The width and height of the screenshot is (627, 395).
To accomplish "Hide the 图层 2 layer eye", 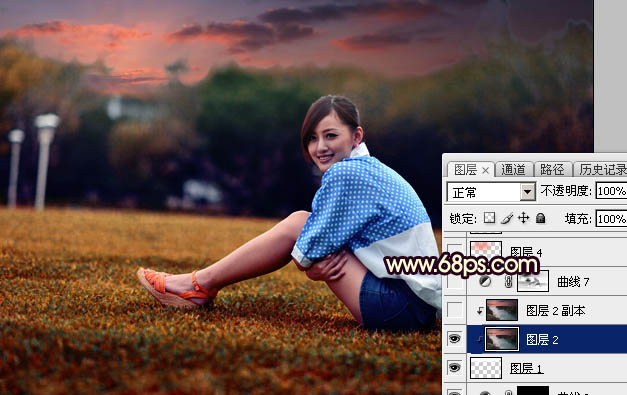I will coord(454,339).
